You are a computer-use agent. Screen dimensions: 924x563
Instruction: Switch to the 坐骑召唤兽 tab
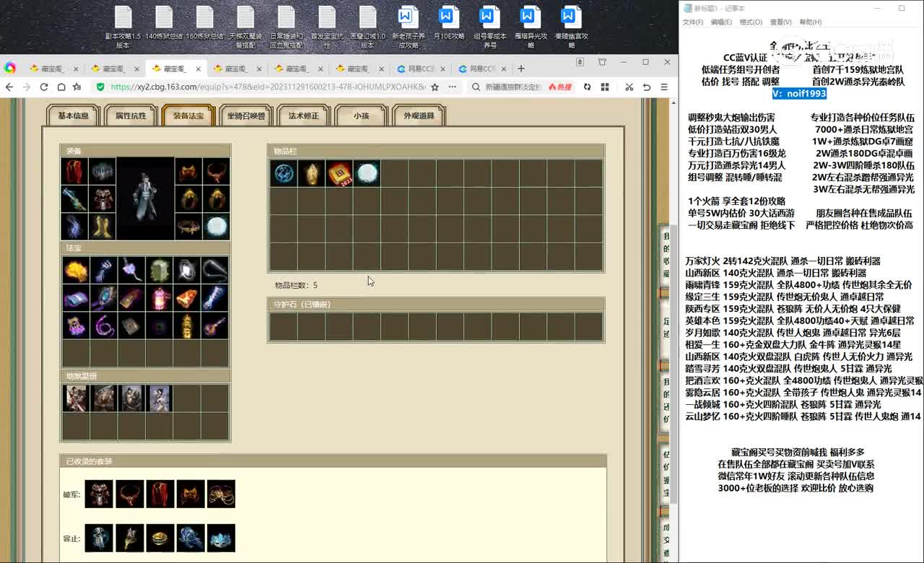246,115
